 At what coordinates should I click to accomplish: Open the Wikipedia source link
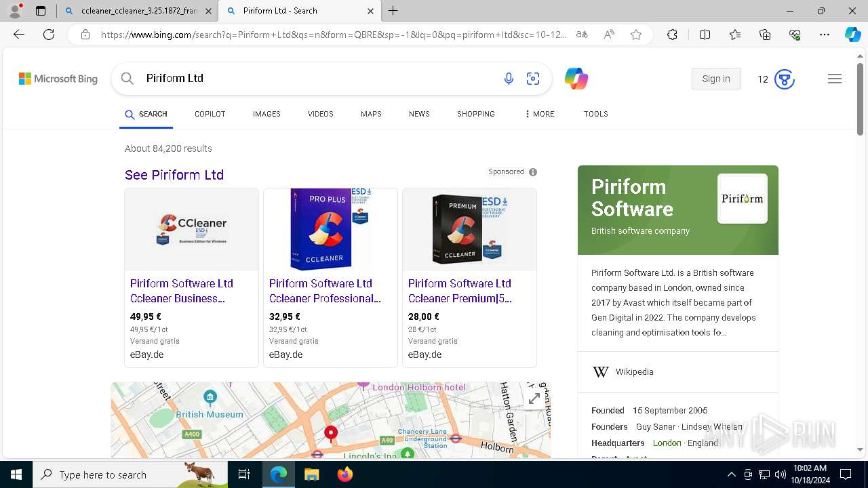[x=634, y=372]
